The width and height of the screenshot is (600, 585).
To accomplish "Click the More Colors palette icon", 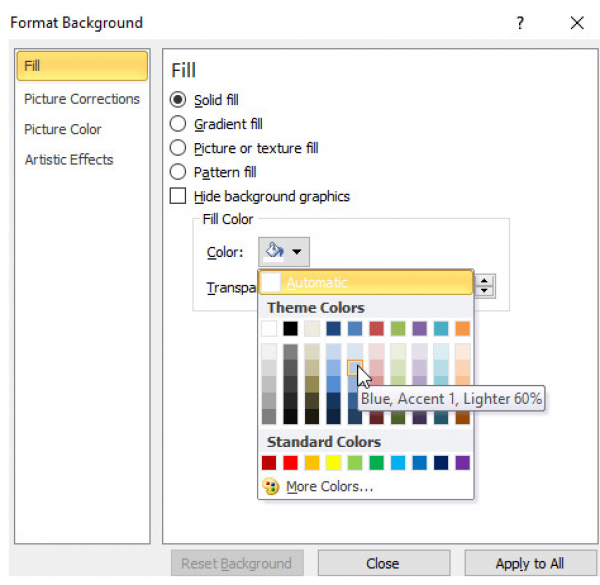I will pos(270,486).
